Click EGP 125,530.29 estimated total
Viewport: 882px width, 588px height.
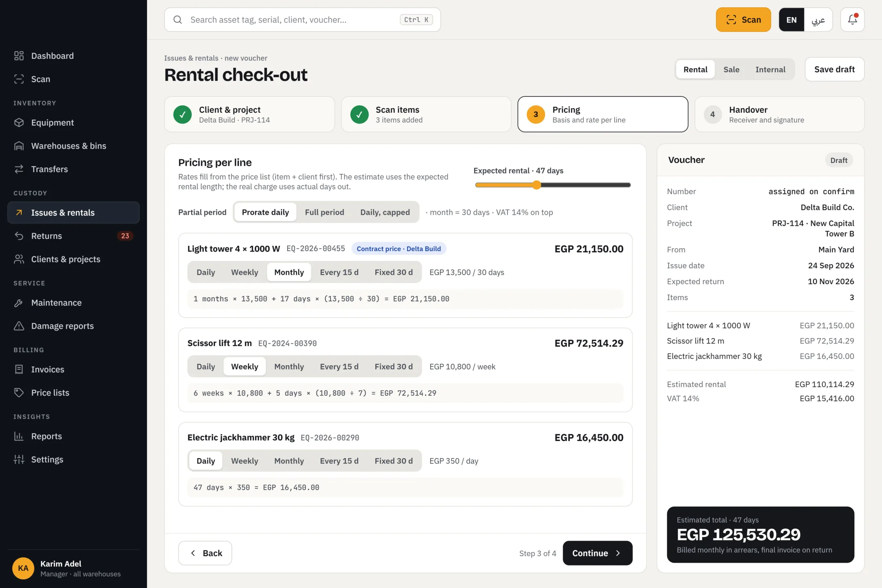(x=739, y=535)
